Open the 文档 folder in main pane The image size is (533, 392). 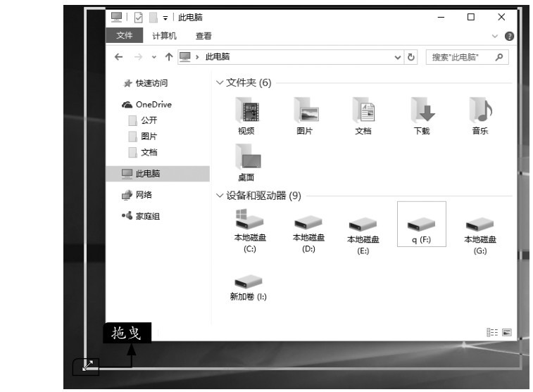click(363, 117)
